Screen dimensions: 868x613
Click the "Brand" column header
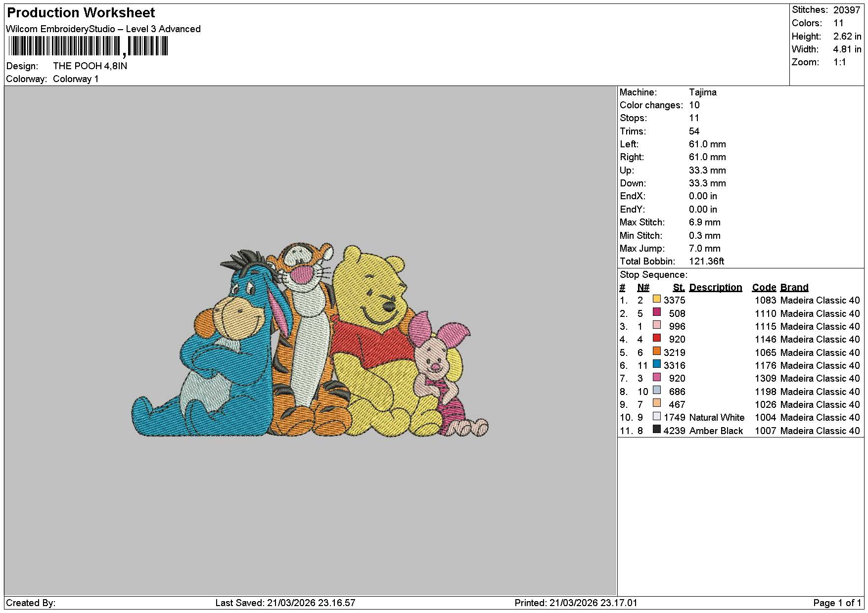click(x=794, y=288)
